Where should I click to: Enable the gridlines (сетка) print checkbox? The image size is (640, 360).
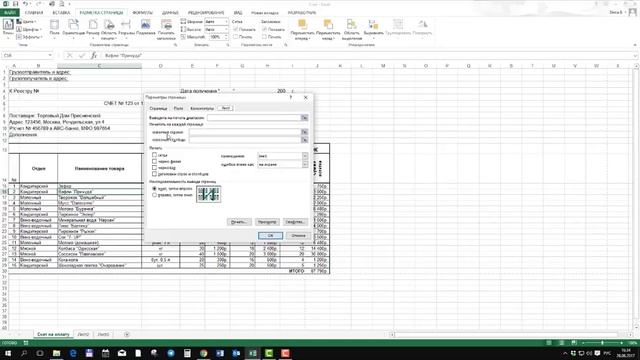[x=154, y=155]
